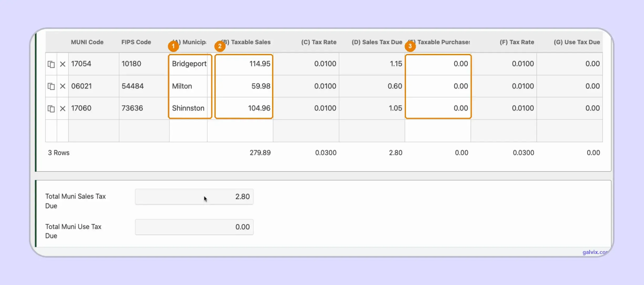Select MUNI Code cell 06021
Screen dimensions: 644x285
point(94,86)
